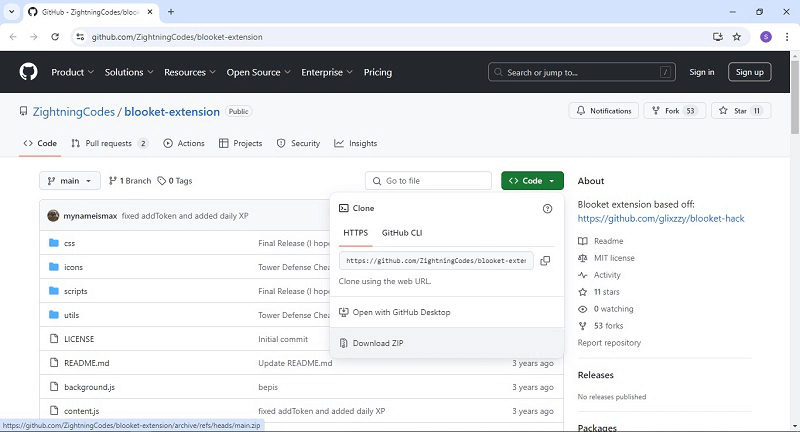Viewport: 800px width, 432px height.
Task: Expand the Product menu
Action: [72, 72]
